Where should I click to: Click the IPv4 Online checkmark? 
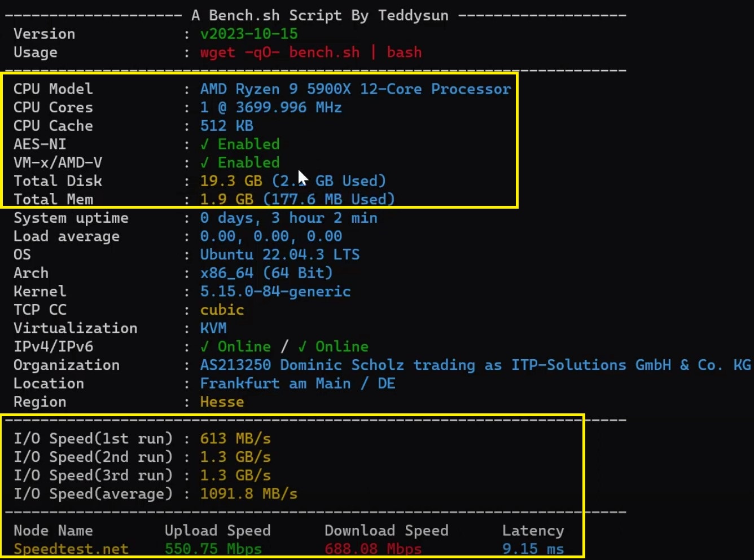click(x=205, y=347)
